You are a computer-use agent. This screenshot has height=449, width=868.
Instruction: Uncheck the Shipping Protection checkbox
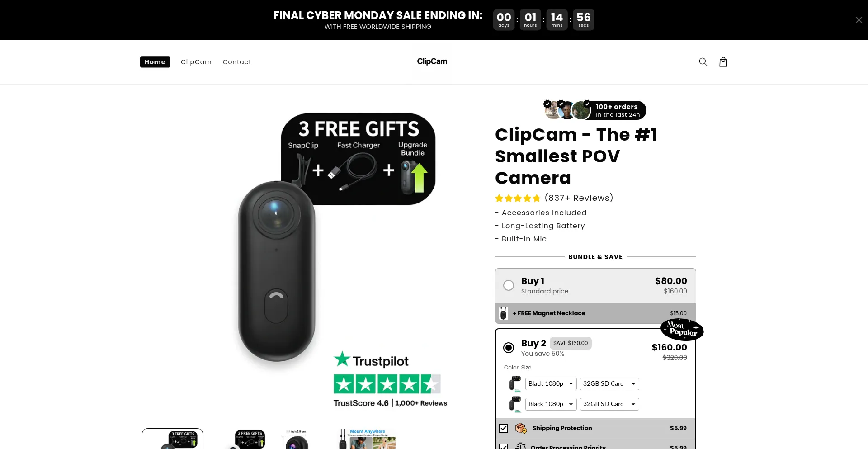coord(504,428)
